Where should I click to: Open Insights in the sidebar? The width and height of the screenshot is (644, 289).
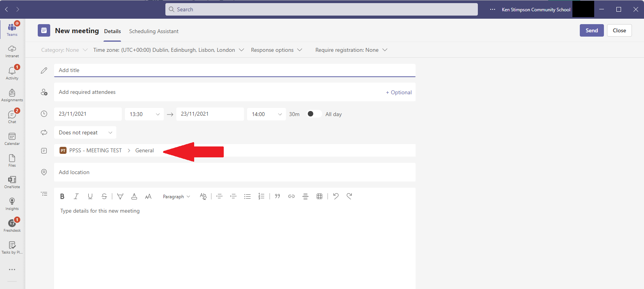12,204
